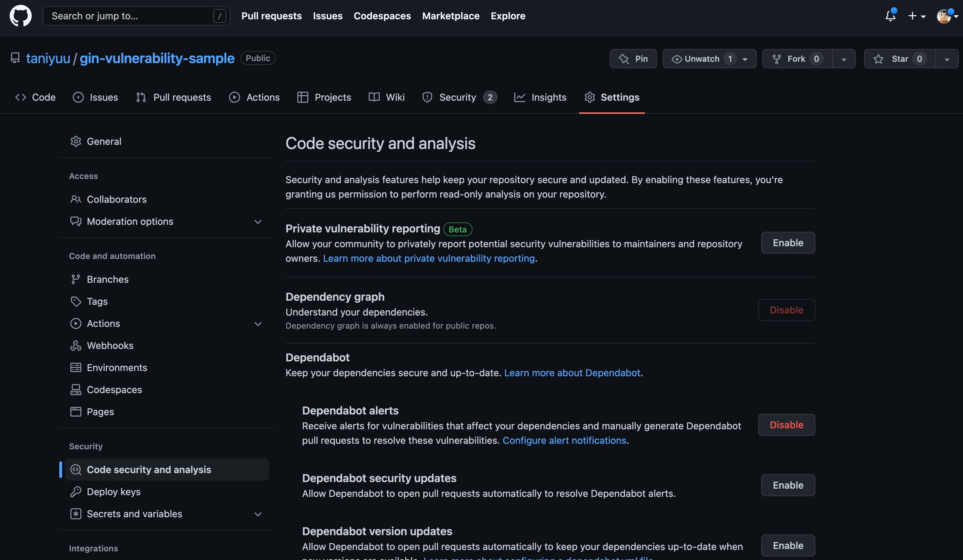The width and height of the screenshot is (963, 560).
Task: Enable Private vulnerability reporting
Action: 787,243
